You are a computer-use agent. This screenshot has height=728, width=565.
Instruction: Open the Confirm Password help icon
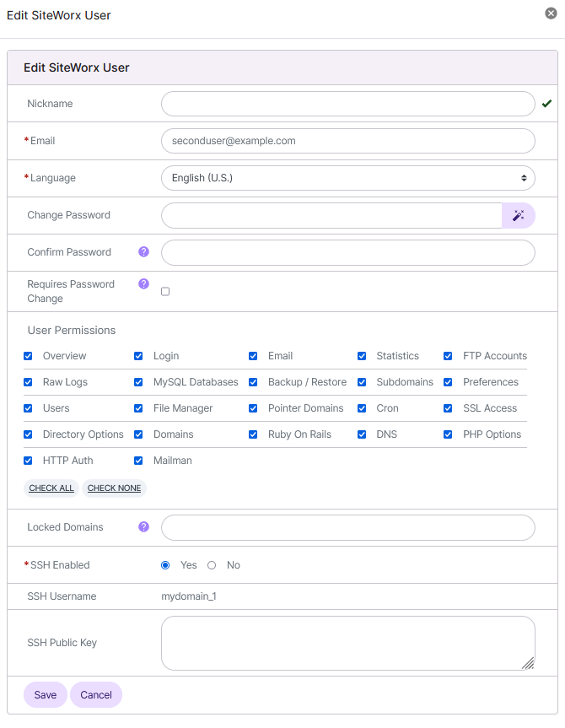143,251
